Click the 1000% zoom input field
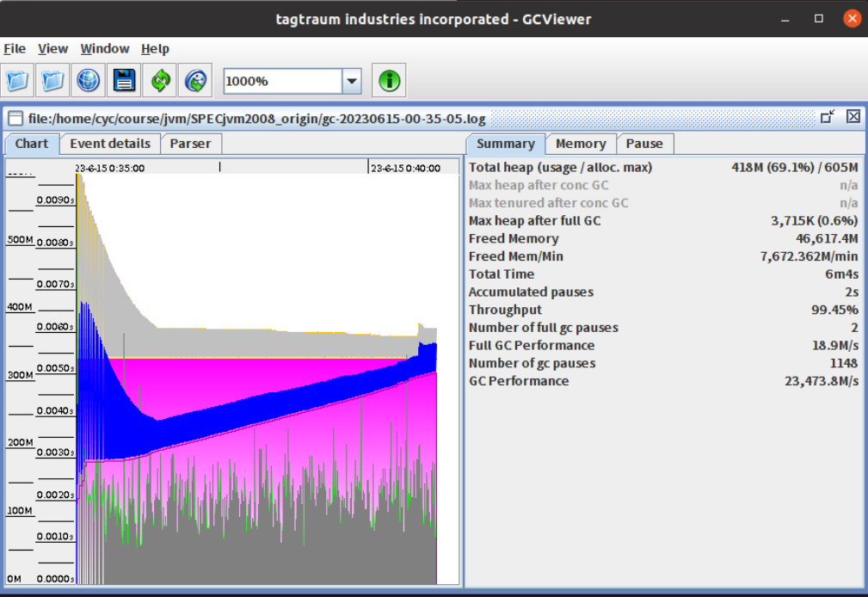The width and height of the screenshot is (868, 597). tap(282, 81)
